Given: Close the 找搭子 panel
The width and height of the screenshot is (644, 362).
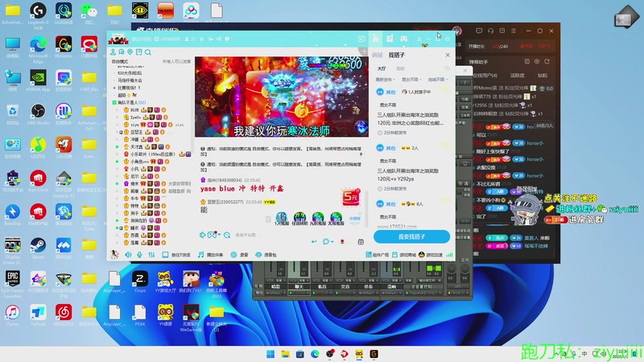Looking at the screenshot, I should [x=448, y=55].
